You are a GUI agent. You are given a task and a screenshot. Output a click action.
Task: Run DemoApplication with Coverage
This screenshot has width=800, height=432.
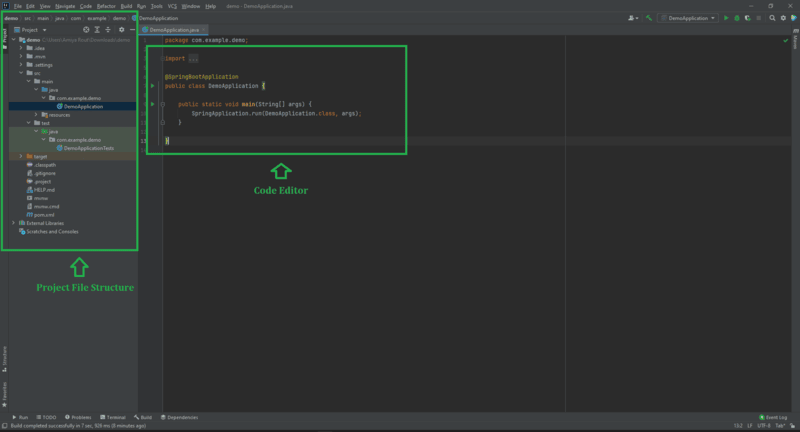747,18
